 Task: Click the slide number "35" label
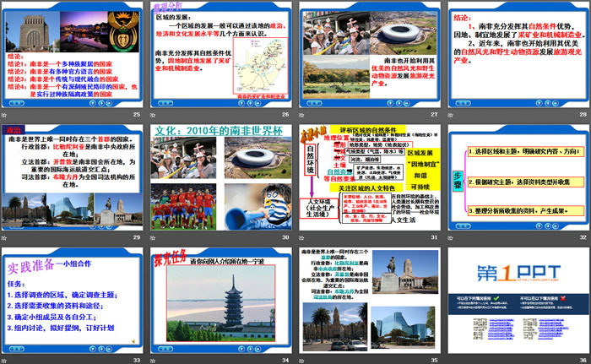434,361
